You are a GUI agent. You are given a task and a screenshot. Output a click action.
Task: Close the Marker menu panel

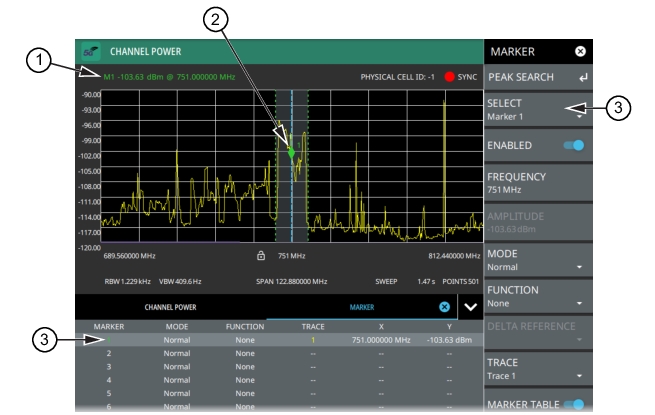pos(581,51)
